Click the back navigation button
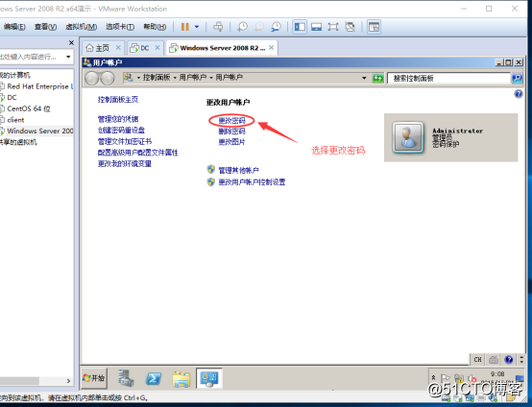Viewport: 532px width, 407px height. click(x=92, y=79)
